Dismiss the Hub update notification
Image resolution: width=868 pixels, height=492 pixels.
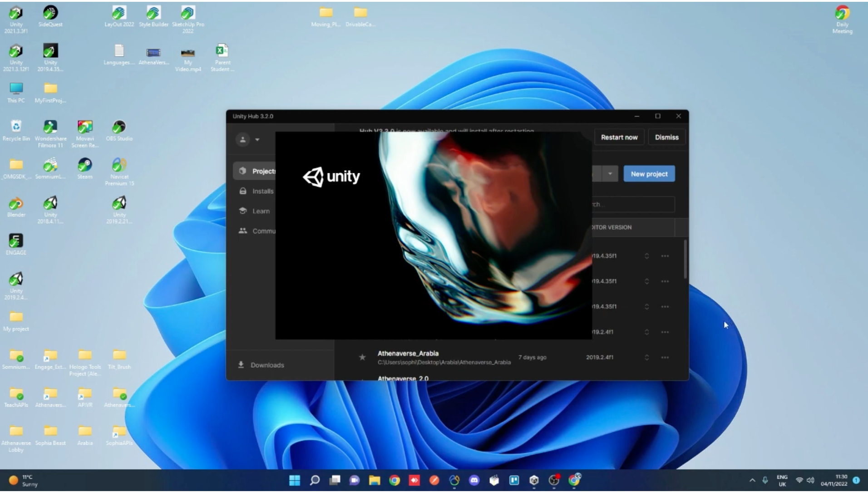tap(666, 137)
